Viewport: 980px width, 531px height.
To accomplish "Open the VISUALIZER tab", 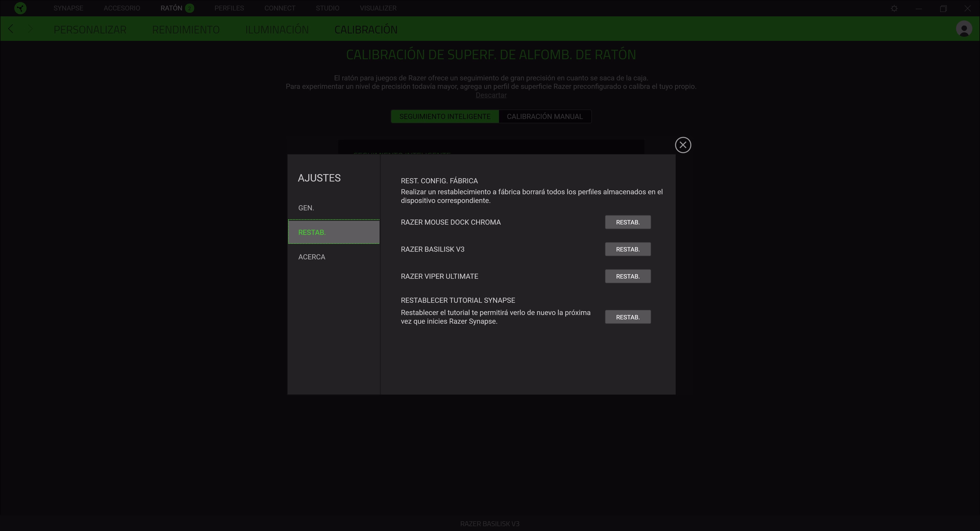I will point(378,8).
